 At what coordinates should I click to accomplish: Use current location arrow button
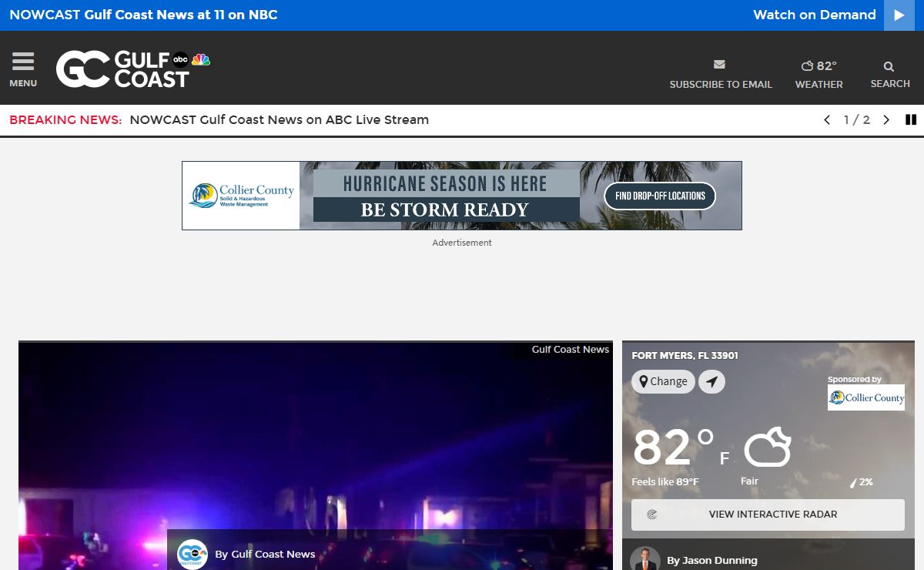point(711,381)
